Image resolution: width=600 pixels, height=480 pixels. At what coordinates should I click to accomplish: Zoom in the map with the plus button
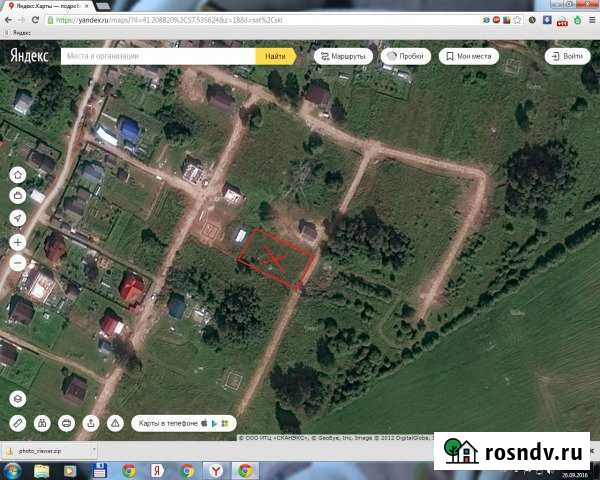[18, 242]
